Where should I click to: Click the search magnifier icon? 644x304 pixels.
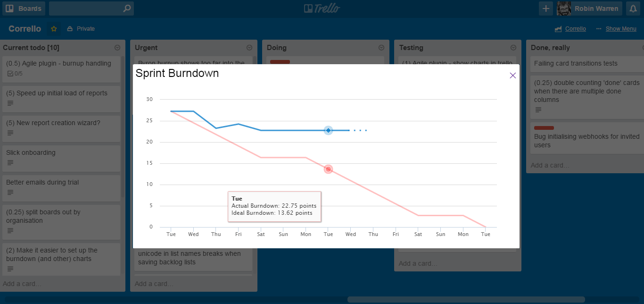(x=126, y=8)
